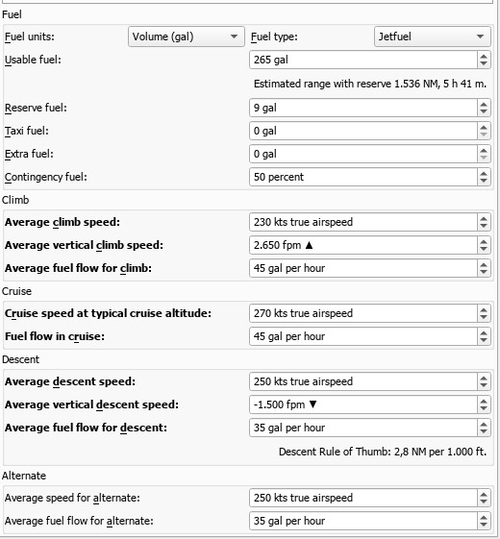Decrease Contingency fuel percent with down arrow
This screenshot has height=539, width=500.
[484, 181]
